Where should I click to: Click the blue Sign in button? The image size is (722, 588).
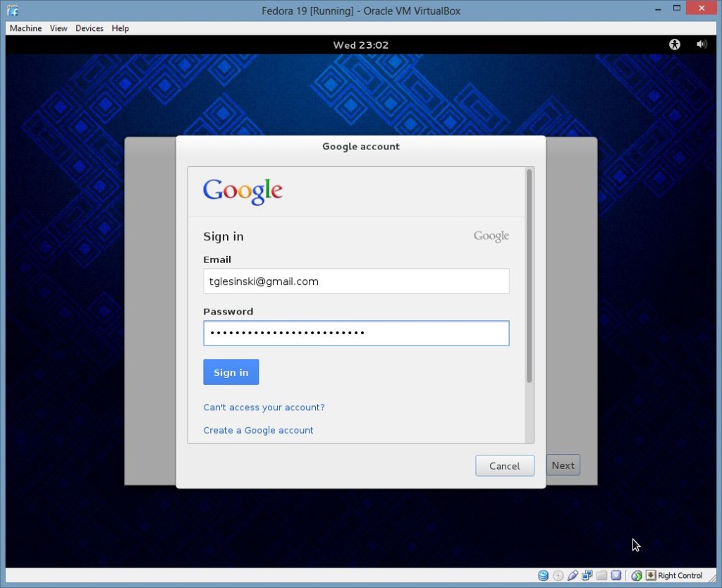[231, 372]
